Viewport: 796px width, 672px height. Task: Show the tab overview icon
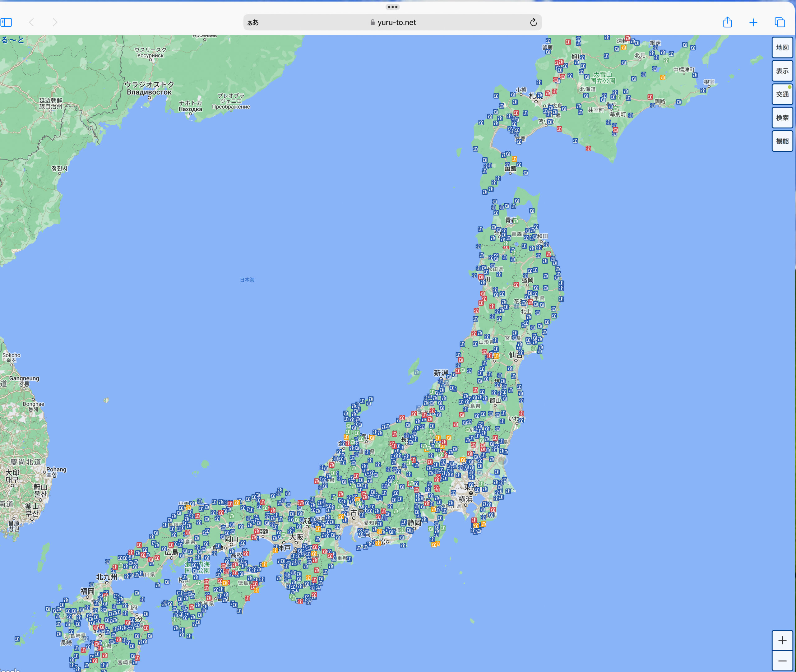click(780, 22)
